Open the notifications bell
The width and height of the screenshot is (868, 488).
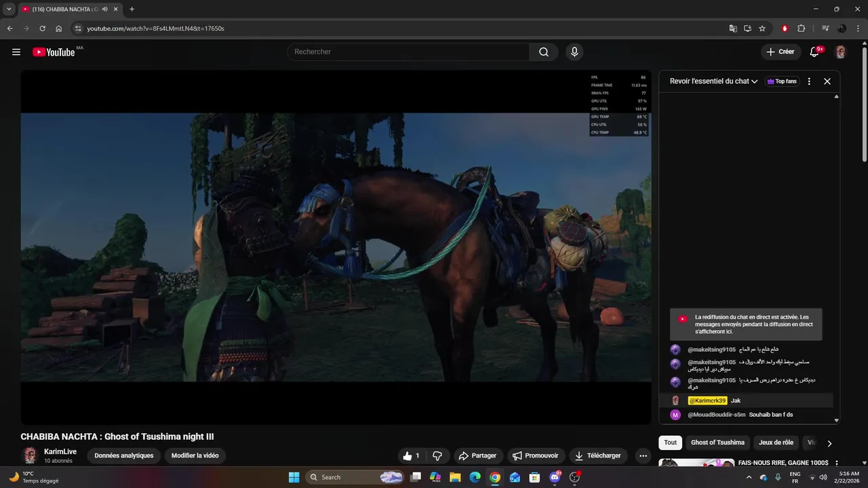tap(815, 52)
